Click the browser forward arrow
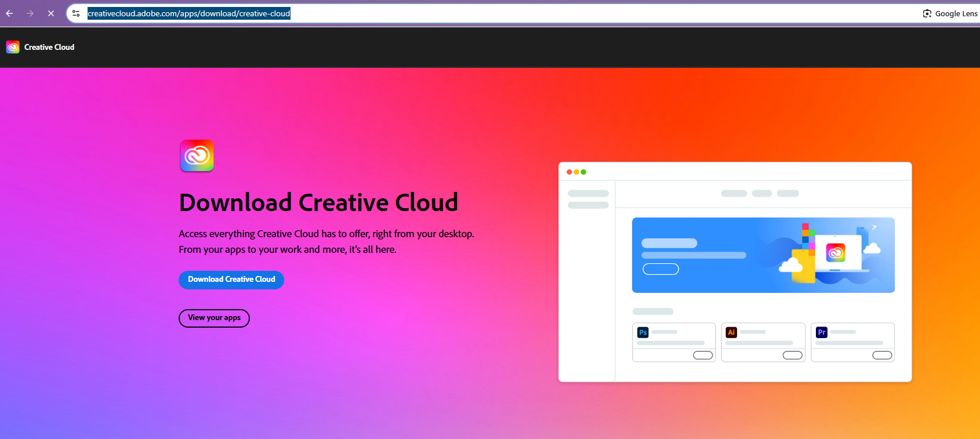 [x=30, y=13]
